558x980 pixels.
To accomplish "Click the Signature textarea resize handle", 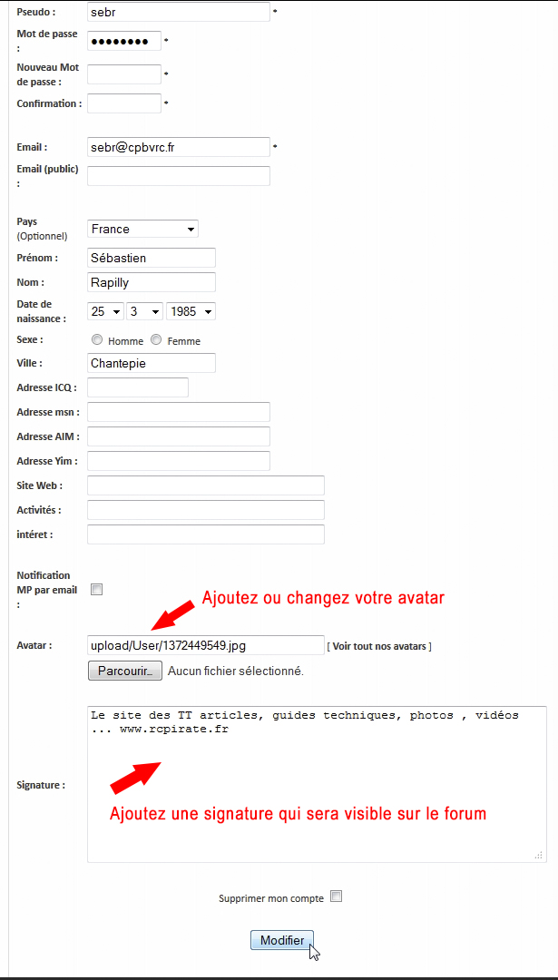I will [x=539, y=854].
